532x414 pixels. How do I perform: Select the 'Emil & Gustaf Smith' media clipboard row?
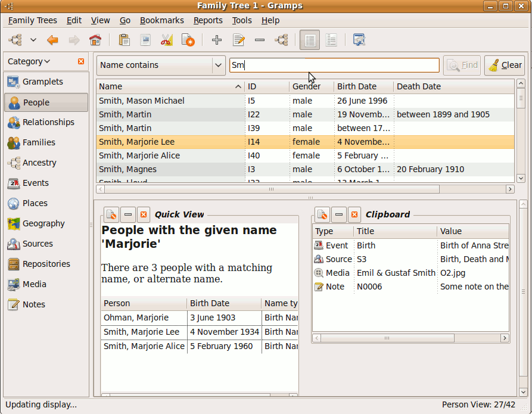(411, 273)
